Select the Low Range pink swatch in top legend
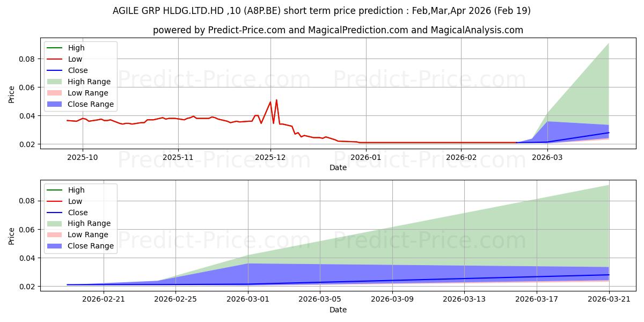This screenshot has height=322, width=644. pyautogui.click(x=56, y=93)
